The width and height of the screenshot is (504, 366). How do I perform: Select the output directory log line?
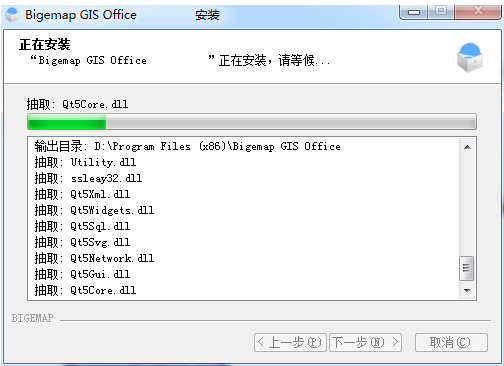pyautogui.click(x=188, y=146)
